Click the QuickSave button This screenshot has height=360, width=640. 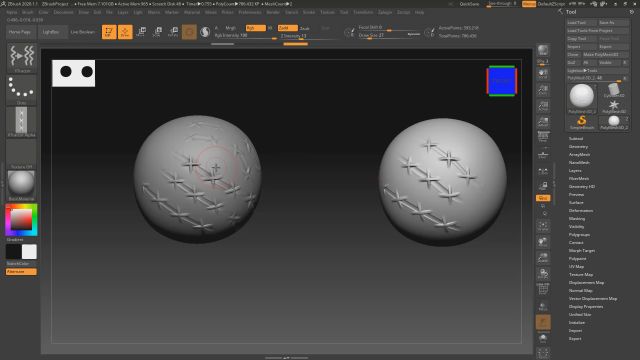click(469, 4)
